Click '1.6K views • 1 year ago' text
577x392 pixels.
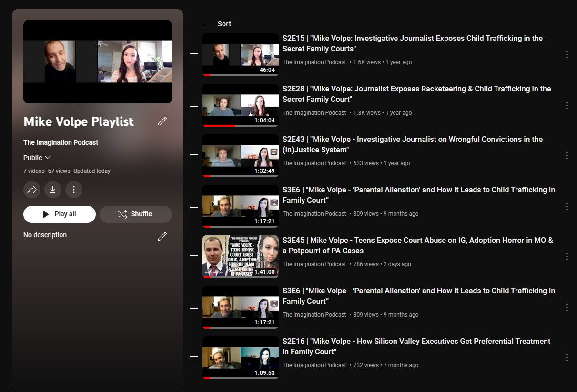pyautogui.click(x=383, y=62)
